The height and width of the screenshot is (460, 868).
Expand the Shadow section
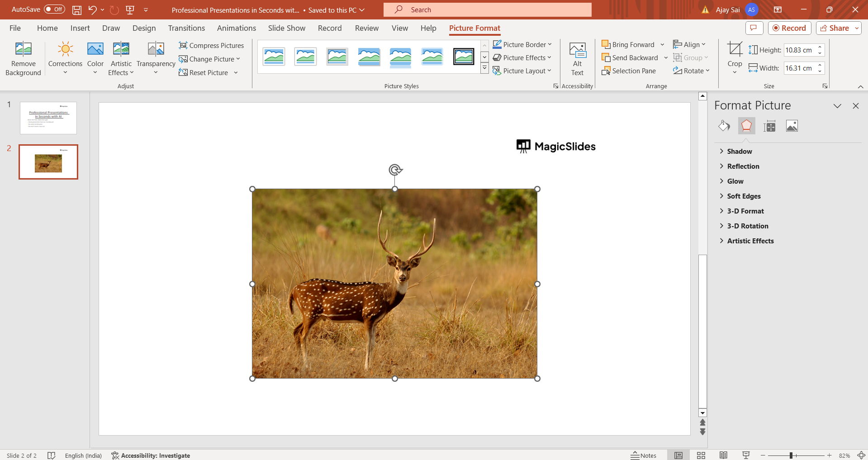tap(739, 152)
